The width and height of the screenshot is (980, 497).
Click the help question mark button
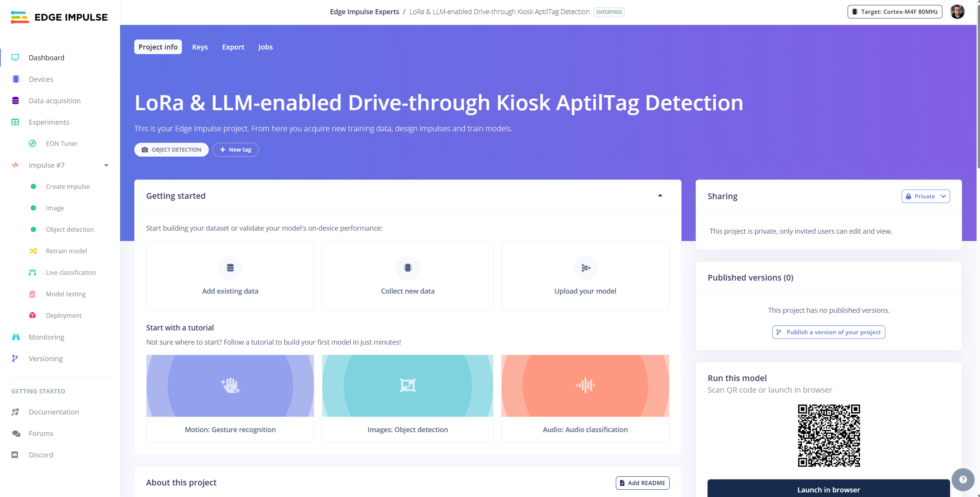pyautogui.click(x=963, y=479)
